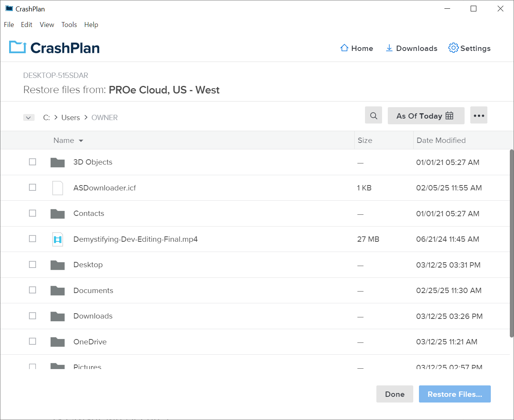Viewport: 514px width, 420px height.
Task: Go to the Home page
Action: (357, 48)
